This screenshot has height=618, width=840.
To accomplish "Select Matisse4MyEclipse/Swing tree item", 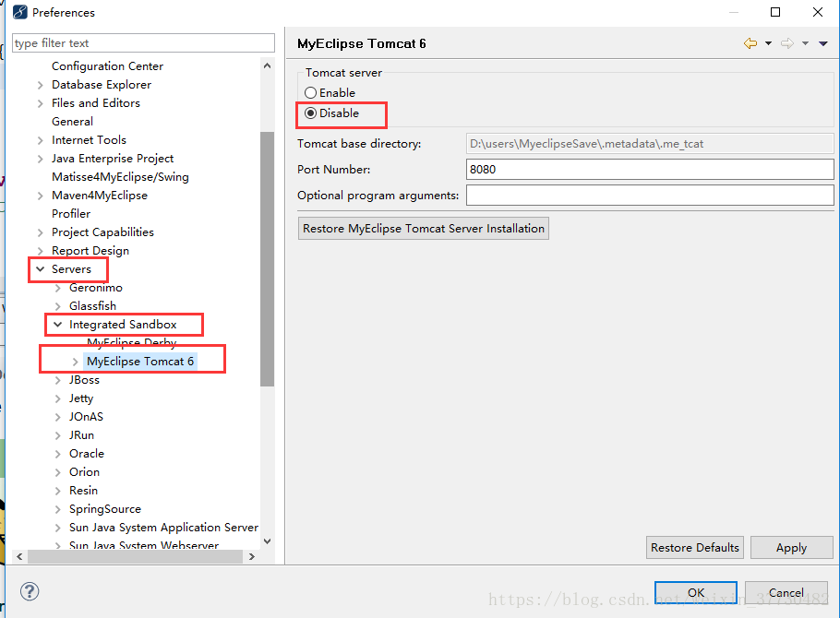I will [x=120, y=177].
